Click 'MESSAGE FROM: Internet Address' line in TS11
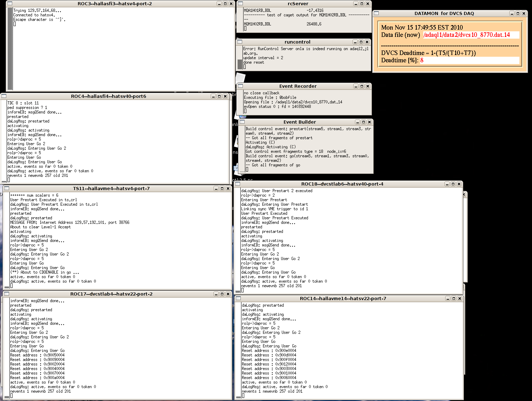 click(70, 222)
